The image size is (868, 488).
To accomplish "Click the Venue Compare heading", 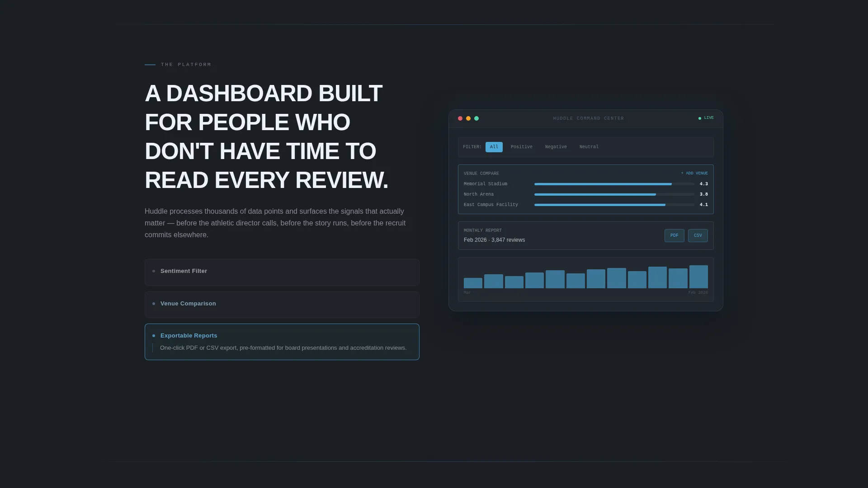I will click(481, 174).
